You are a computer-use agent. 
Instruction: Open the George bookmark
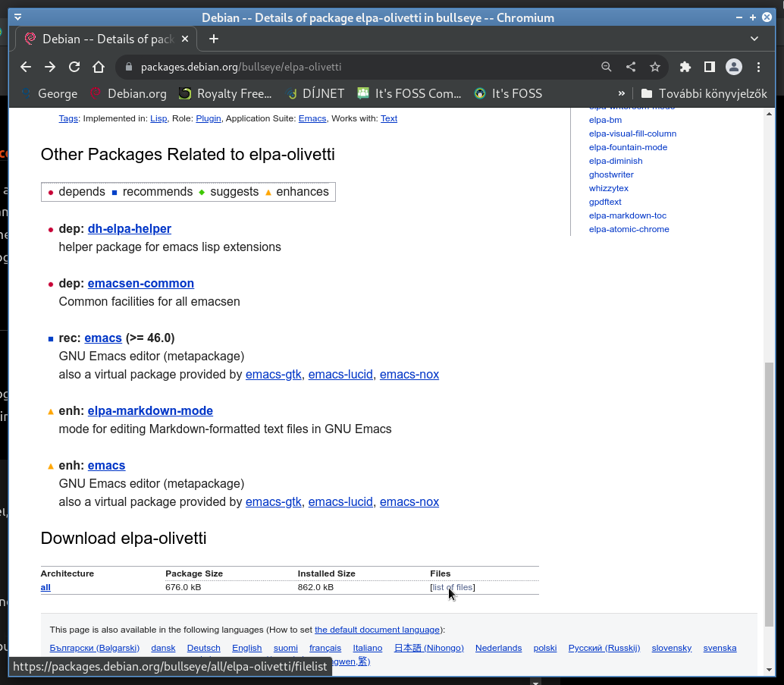(49, 93)
